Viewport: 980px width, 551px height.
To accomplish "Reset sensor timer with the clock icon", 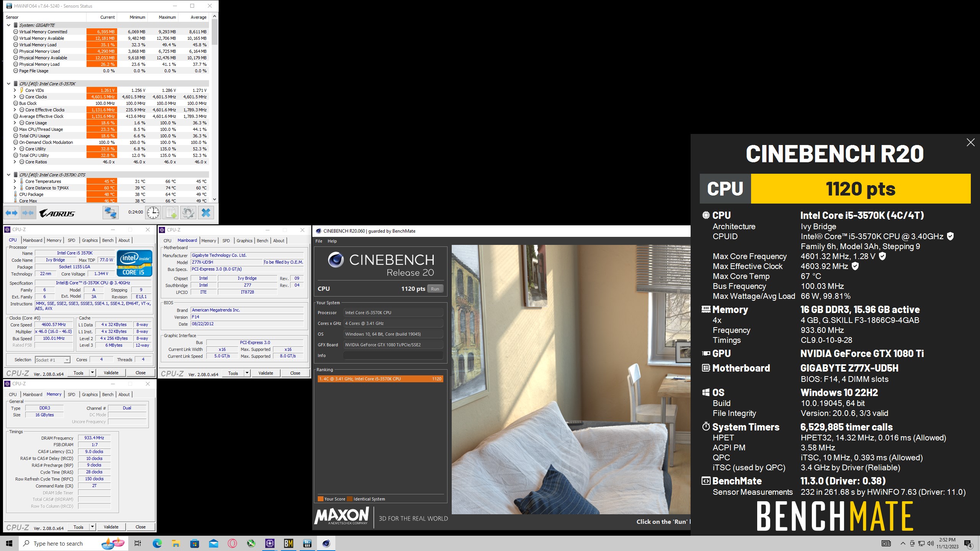I will click(x=153, y=213).
